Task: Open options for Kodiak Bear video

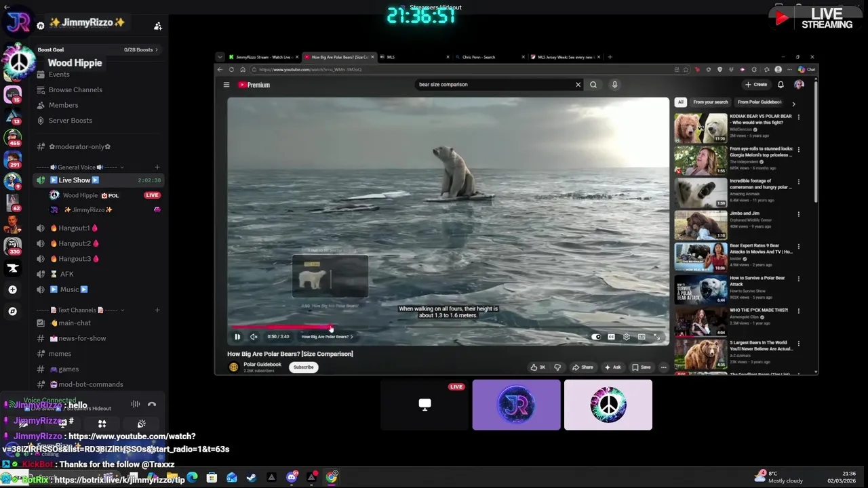Action: (x=798, y=117)
